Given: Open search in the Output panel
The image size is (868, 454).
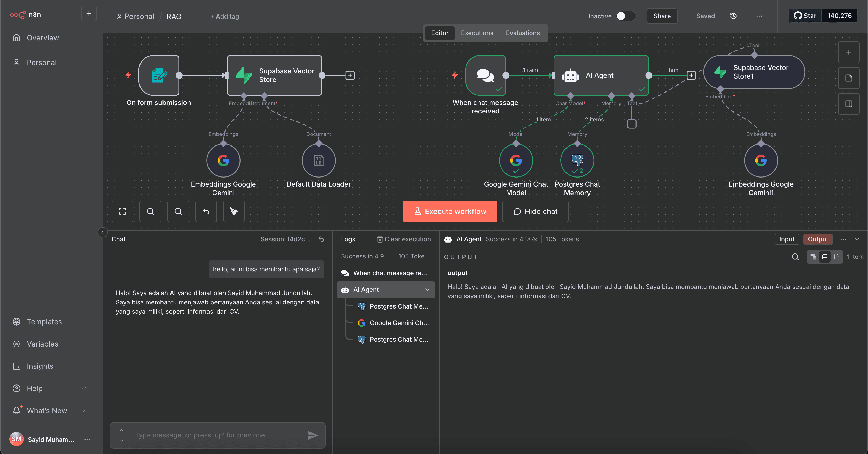Looking at the screenshot, I should tap(796, 257).
